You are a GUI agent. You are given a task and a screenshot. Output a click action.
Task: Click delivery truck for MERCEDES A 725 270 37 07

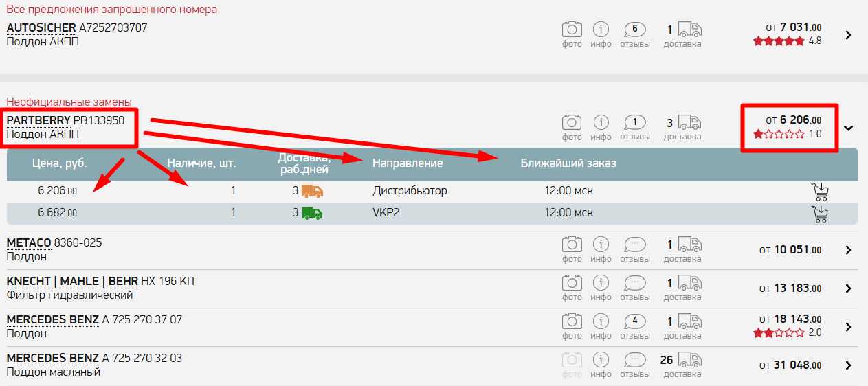pyautogui.click(x=690, y=321)
